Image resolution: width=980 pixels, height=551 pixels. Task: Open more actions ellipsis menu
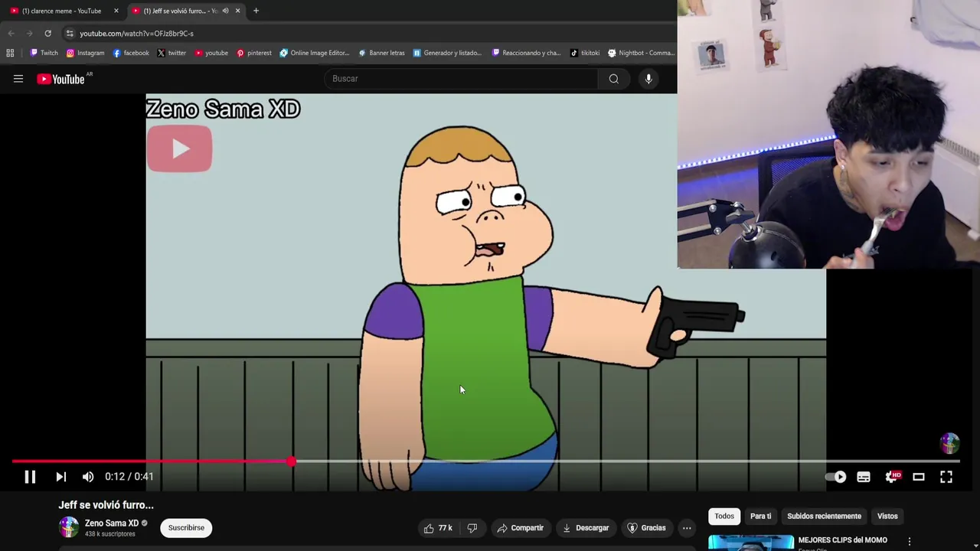point(687,528)
